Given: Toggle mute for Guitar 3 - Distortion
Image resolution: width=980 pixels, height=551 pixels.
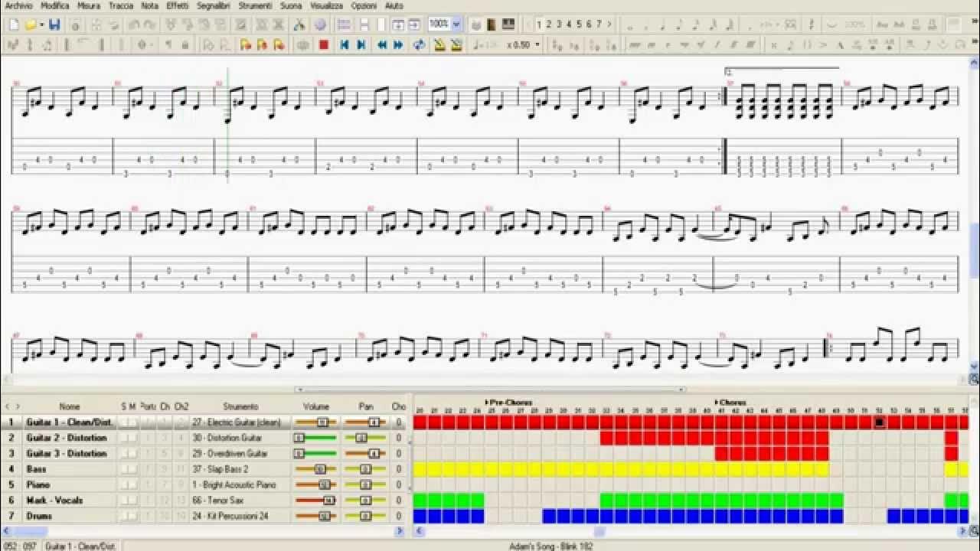Looking at the screenshot, I should tap(133, 453).
